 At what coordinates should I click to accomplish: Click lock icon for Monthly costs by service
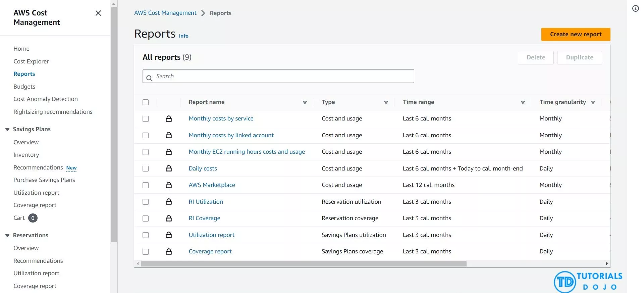click(169, 118)
